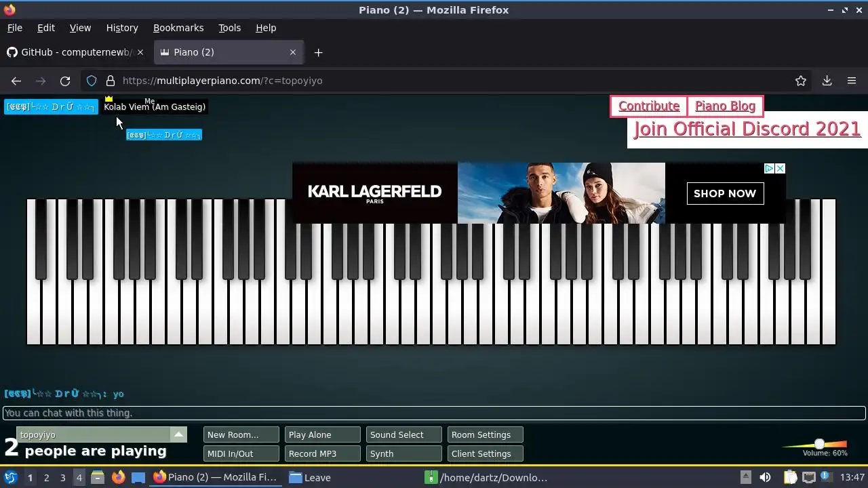Open the Contribute link
Screen dimensions: 868x488
pos(649,106)
